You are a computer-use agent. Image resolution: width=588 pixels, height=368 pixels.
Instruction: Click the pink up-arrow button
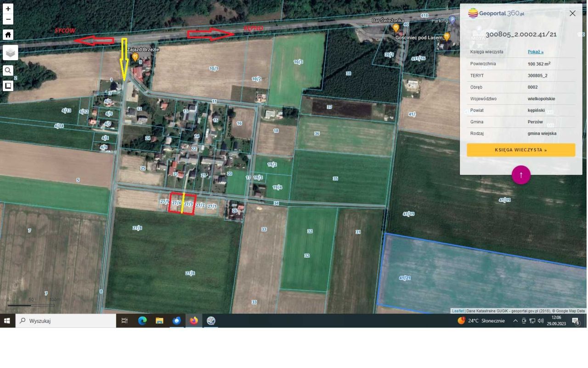521,175
